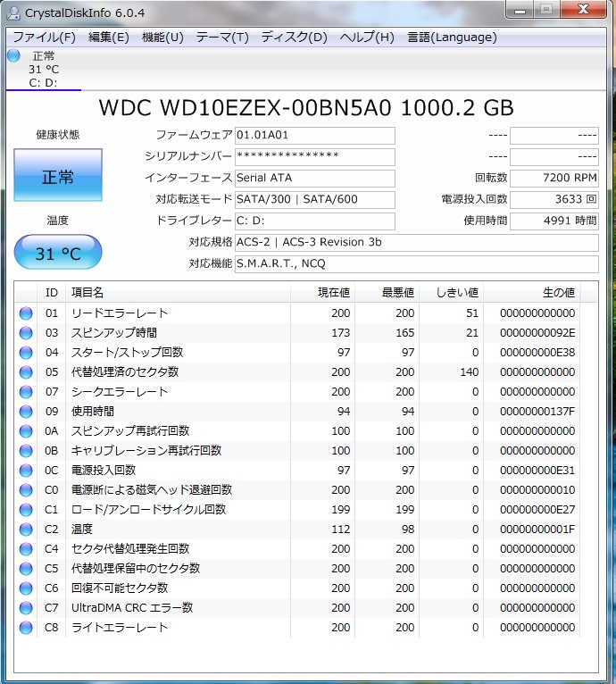Click the firmware field 01.01A01

tap(315, 135)
